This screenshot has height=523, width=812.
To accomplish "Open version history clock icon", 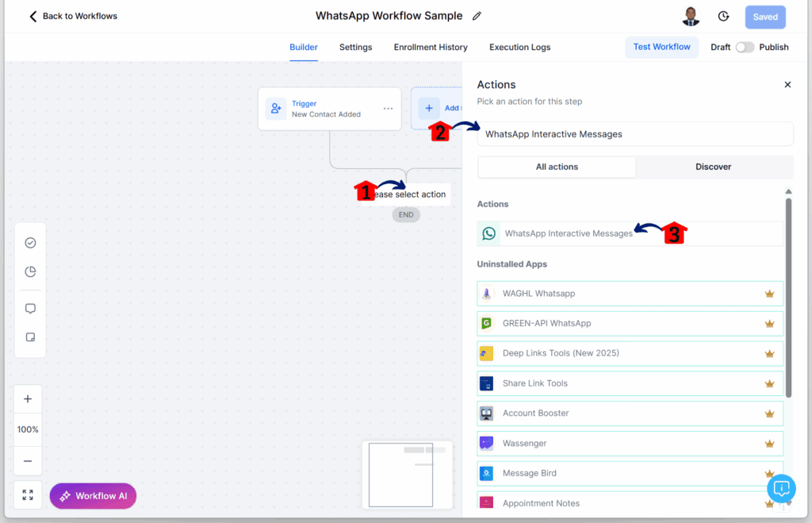I will point(723,17).
